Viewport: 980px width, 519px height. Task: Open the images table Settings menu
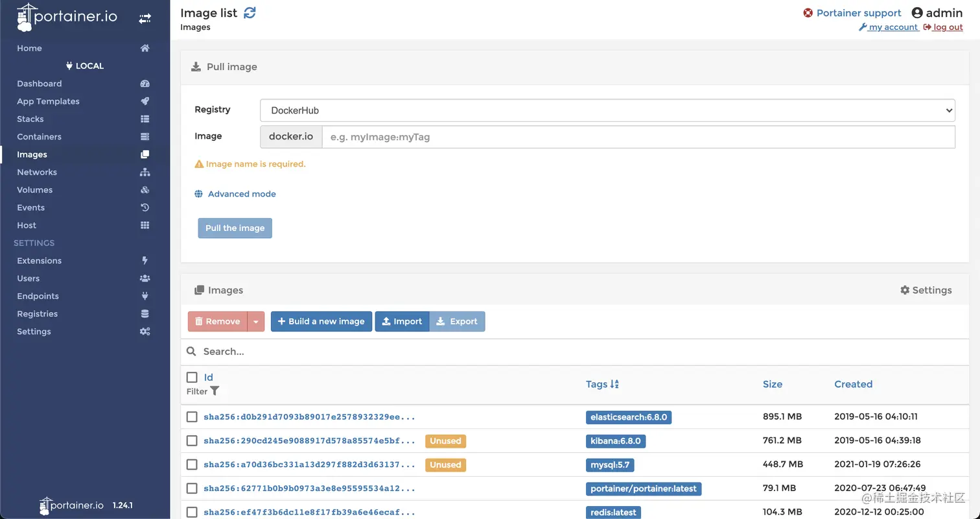(926, 290)
